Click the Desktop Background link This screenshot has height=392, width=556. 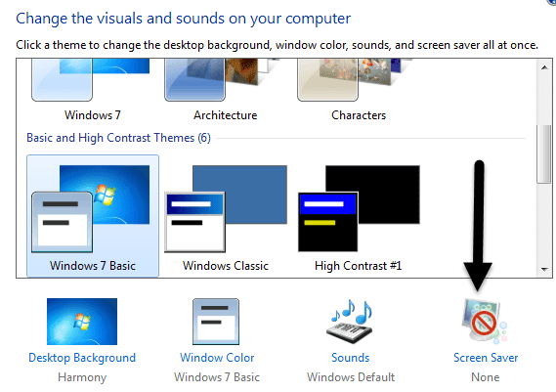coord(82,358)
